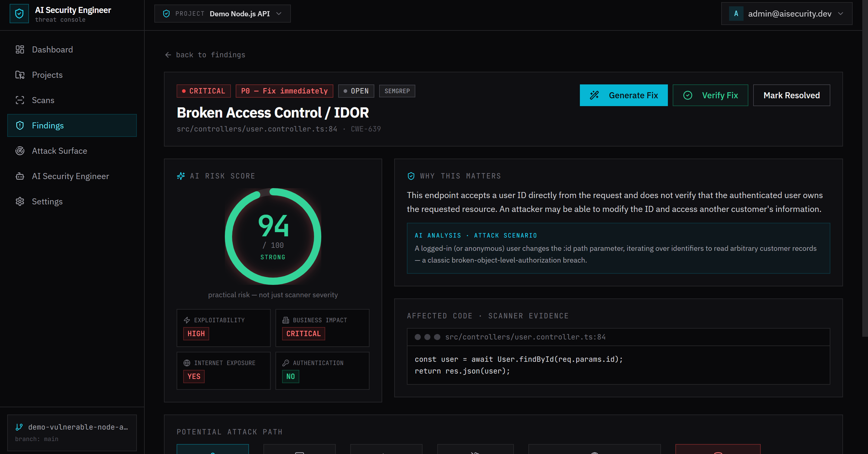This screenshot has height=454, width=868.
Task: Click the Potential Attack Path heading
Action: (x=229, y=432)
